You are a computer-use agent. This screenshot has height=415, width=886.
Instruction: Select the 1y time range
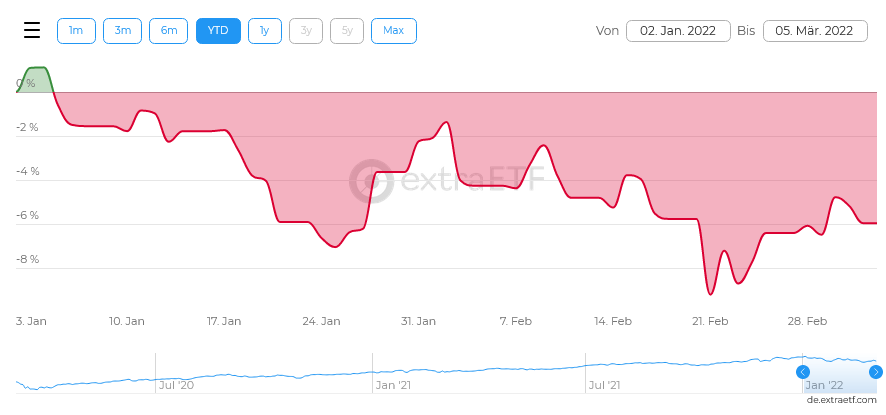[x=264, y=30]
